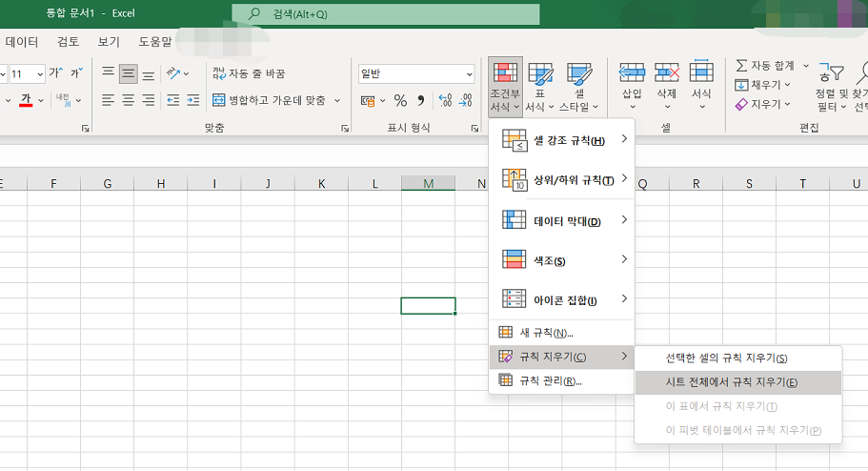868x471 pixels.
Task: Expand Merge & Center dropdown arrow
Action: point(337,100)
